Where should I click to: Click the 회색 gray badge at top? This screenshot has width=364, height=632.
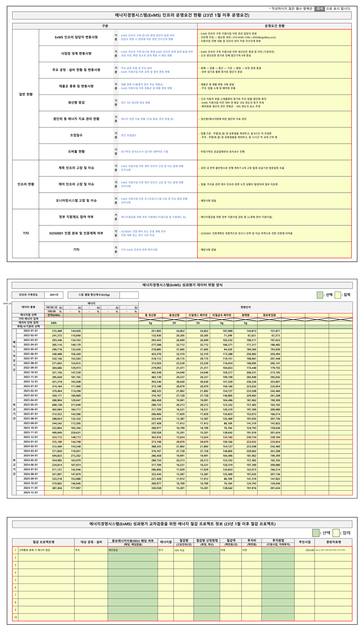(x=320, y=9)
